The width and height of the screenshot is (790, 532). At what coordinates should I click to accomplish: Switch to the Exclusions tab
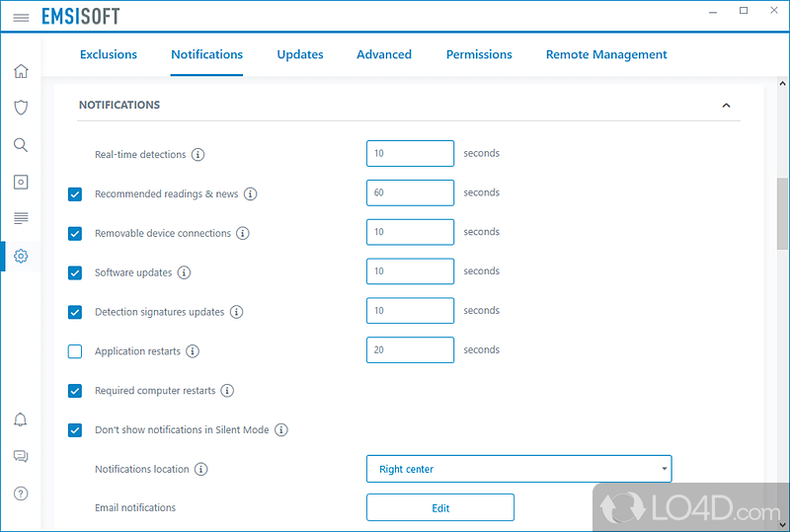click(x=109, y=54)
